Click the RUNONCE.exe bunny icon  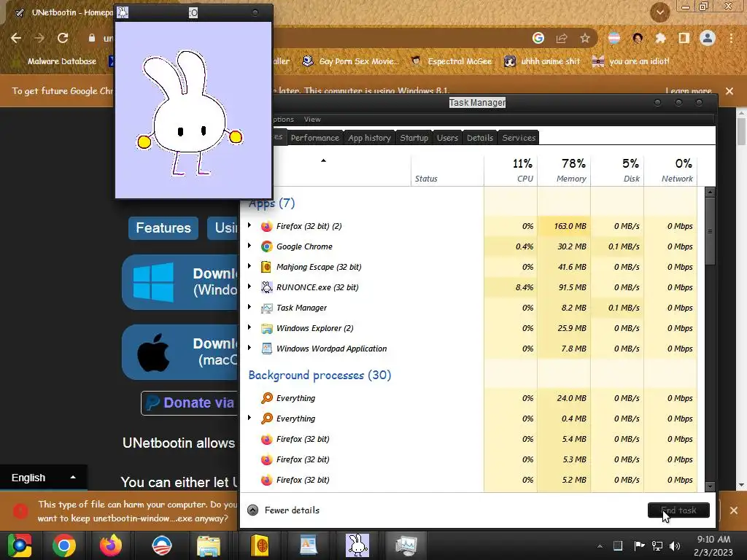click(x=267, y=287)
